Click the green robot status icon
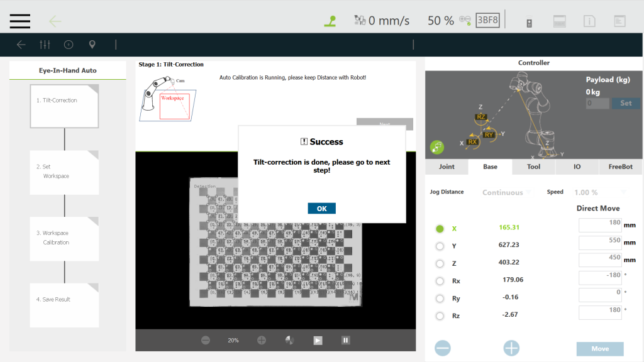Screen dimensions: 644x362 click(x=330, y=21)
